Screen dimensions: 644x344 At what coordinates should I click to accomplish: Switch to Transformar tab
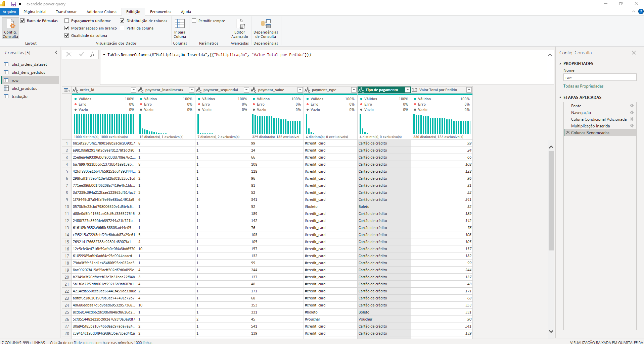coord(66,12)
